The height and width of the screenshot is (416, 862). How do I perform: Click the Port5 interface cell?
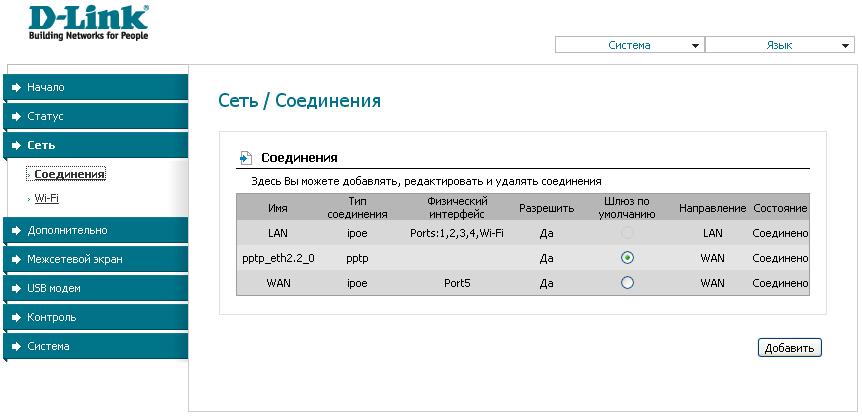pos(457,283)
